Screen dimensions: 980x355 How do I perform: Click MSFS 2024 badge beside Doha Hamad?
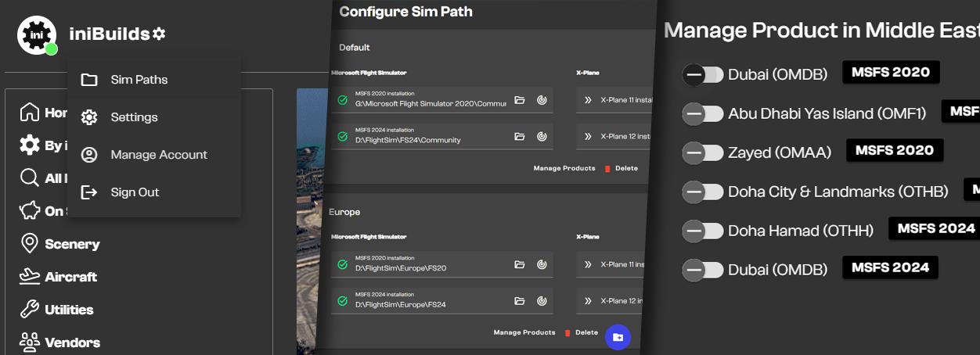tap(936, 228)
